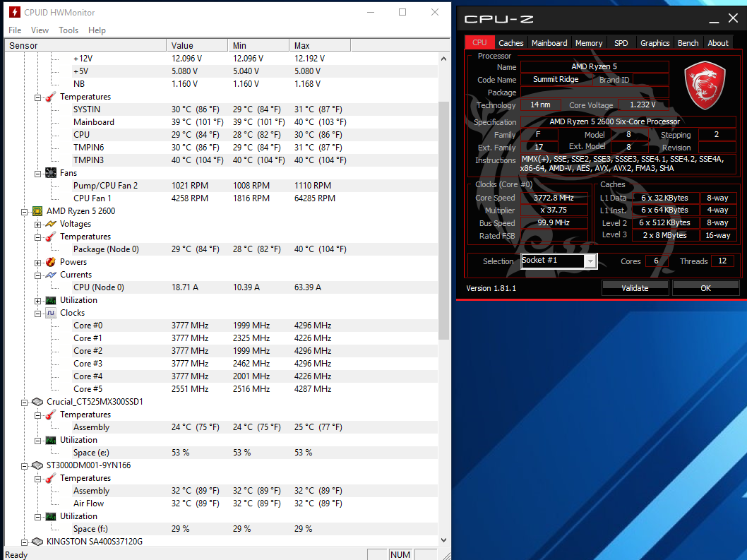This screenshot has height=560, width=747.
Task: Collapse the Currents node
Action: coord(37,275)
